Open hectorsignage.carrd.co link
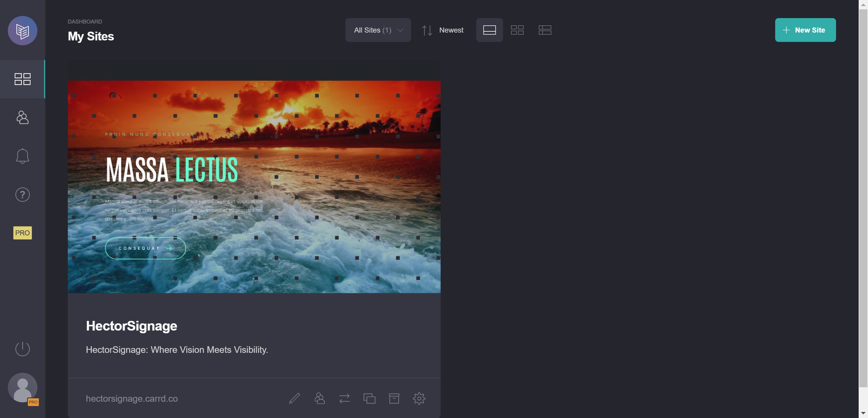Image resolution: width=868 pixels, height=418 pixels. point(132,398)
